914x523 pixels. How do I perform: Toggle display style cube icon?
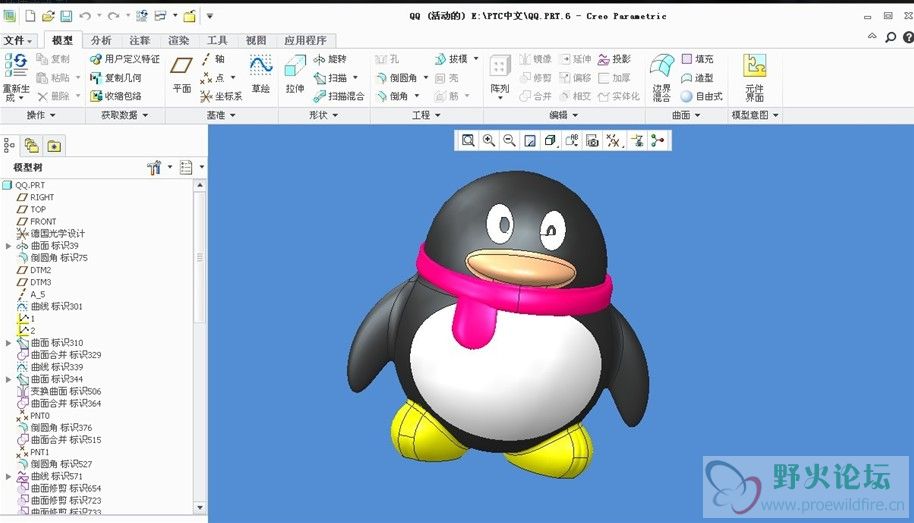click(x=550, y=141)
